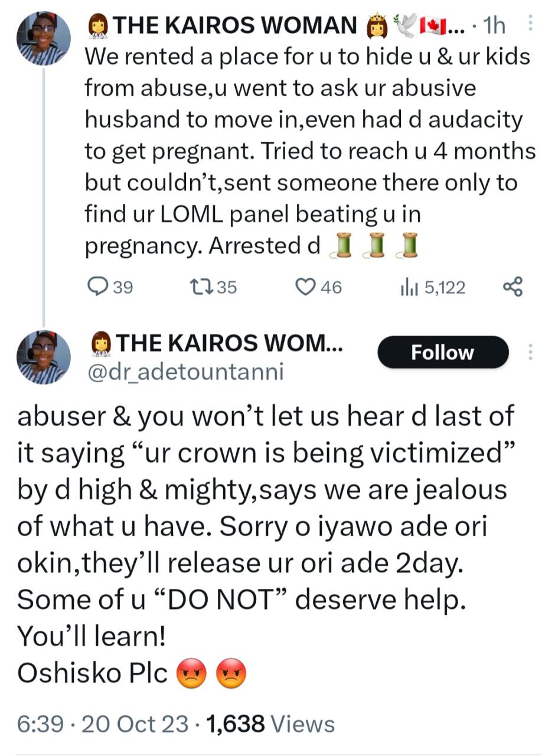Toggle following @dr_adetountanni
The image size is (558, 756).
click(442, 352)
